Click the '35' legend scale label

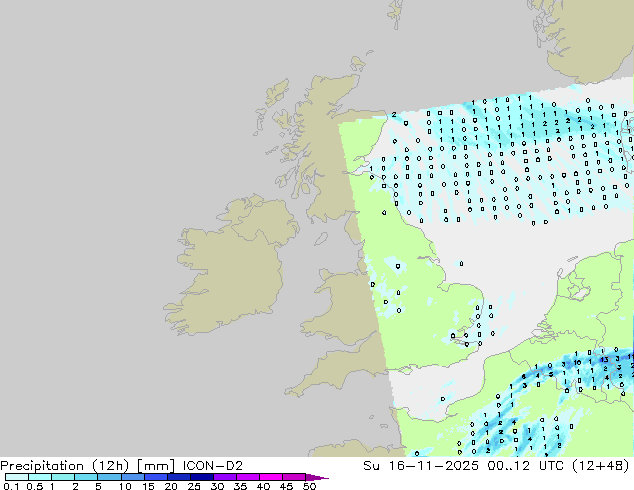[x=240, y=486]
